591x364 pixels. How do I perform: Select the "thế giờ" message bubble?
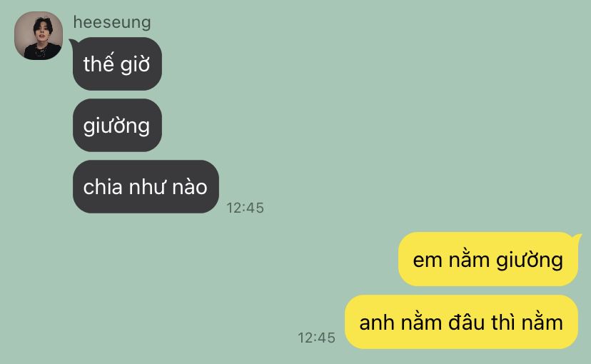pos(117,64)
